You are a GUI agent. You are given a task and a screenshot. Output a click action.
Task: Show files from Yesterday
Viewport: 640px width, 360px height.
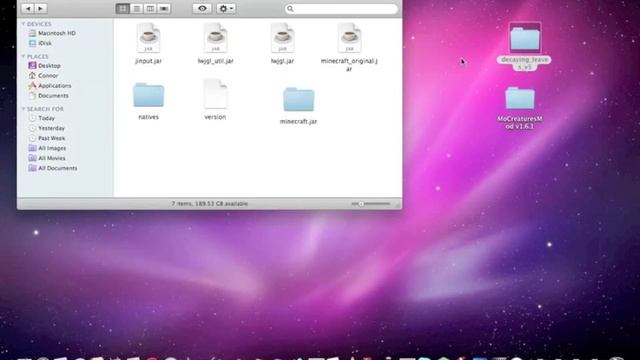pos(47,128)
